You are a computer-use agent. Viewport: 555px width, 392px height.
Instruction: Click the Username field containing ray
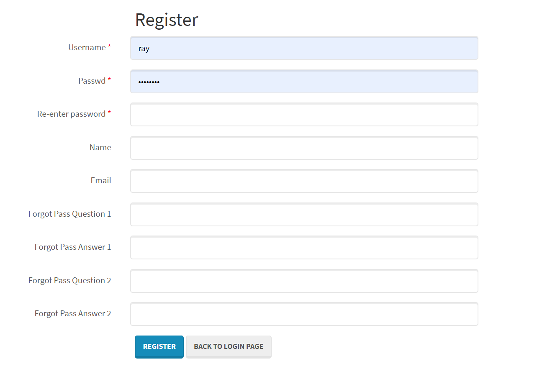[x=304, y=48]
